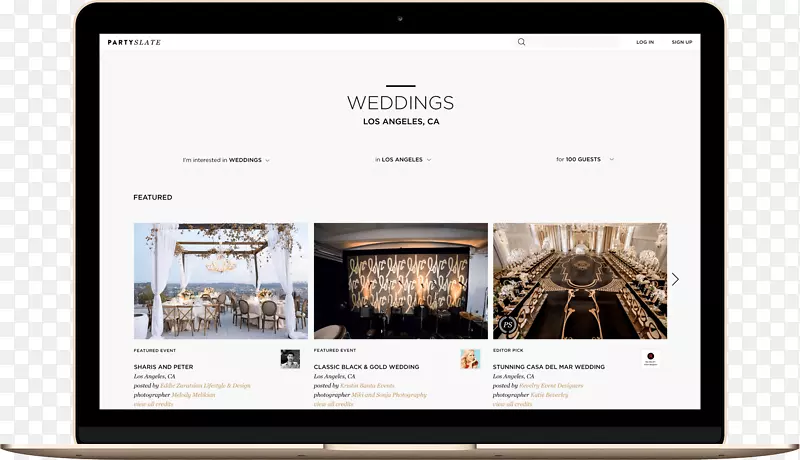Click next arrow in Featured carousel

[676, 279]
